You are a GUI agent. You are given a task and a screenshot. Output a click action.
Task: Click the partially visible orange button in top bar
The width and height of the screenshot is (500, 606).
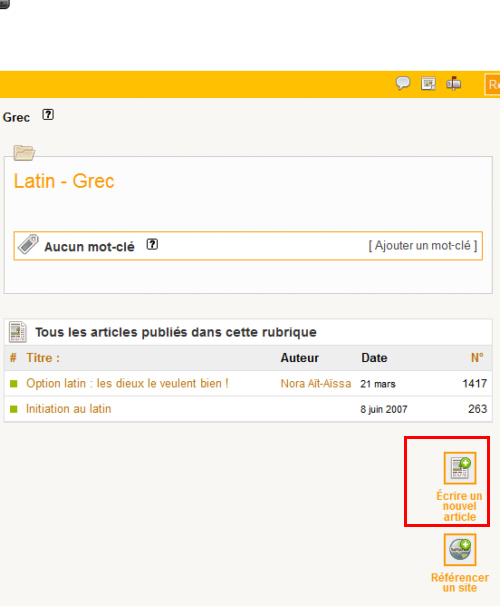click(x=492, y=84)
